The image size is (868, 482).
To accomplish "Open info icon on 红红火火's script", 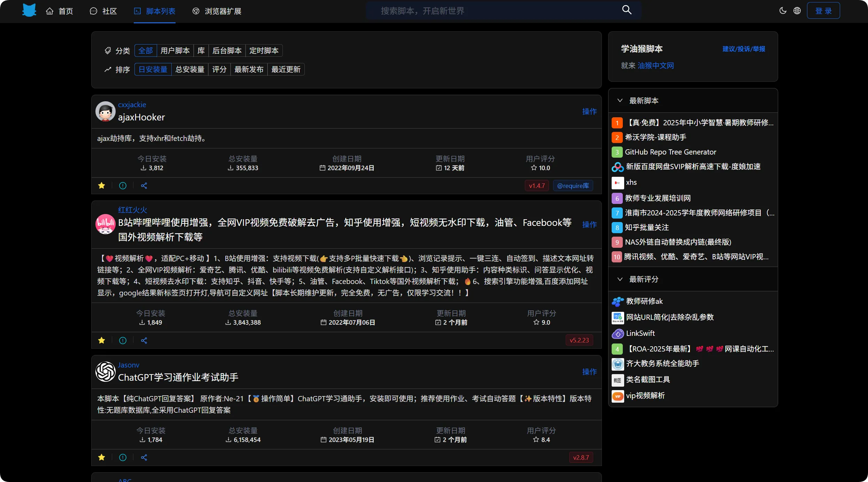I will (x=123, y=340).
